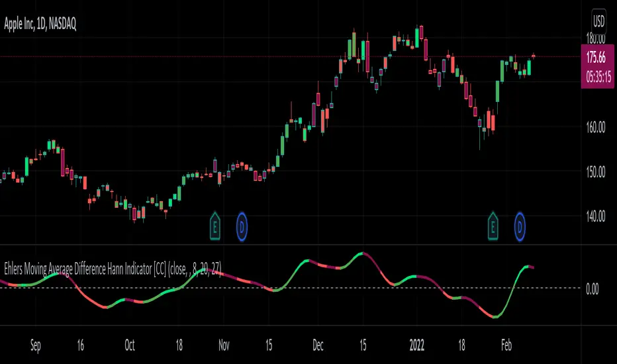The height and width of the screenshot is (364, 617).
Task: Click the February dividend 'D' marker
Action: [x=520, y=226]
